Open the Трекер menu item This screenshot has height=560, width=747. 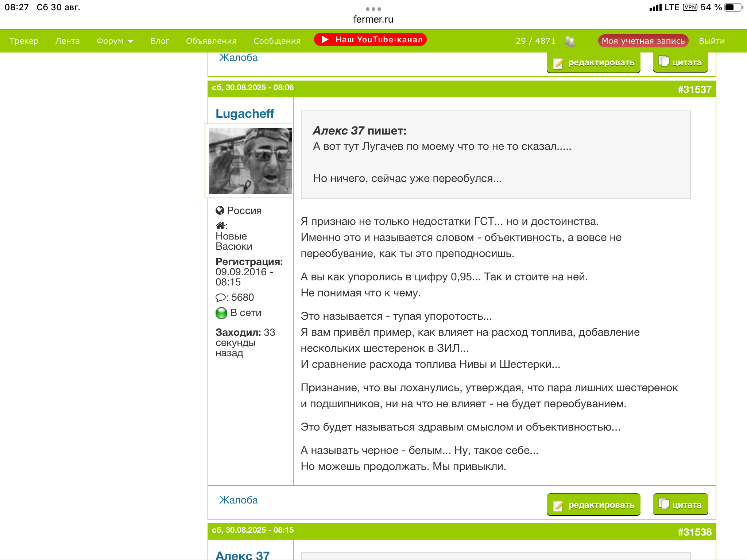click(x=24, y=41)
